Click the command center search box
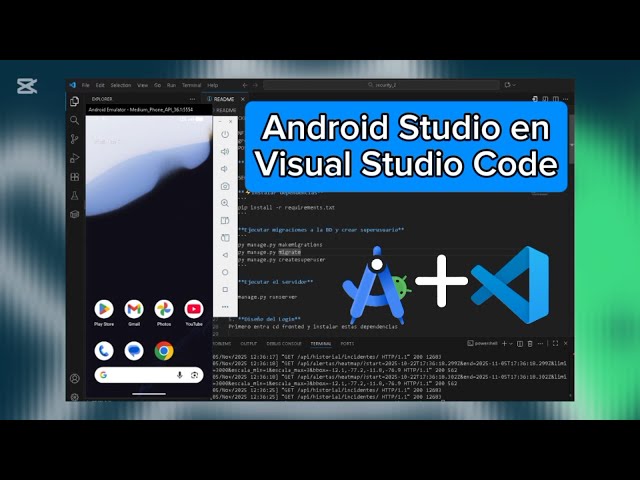 [x=381, y=85]
